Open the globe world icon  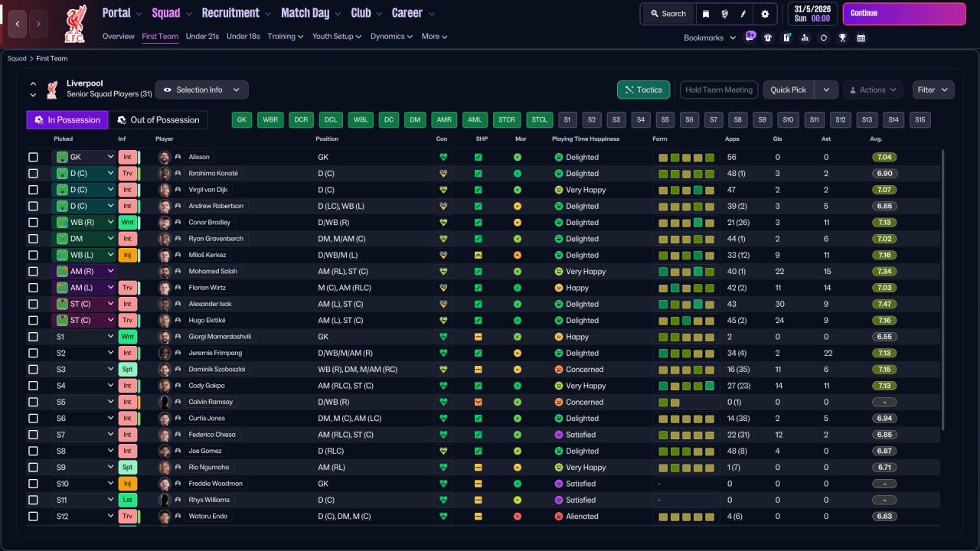tap(724, 14)
